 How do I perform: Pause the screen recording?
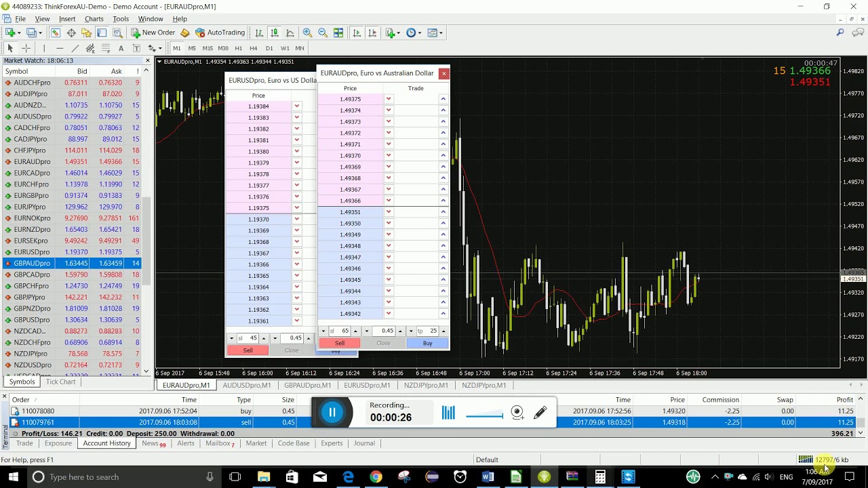pyautogui.click(x=332, y=412)
